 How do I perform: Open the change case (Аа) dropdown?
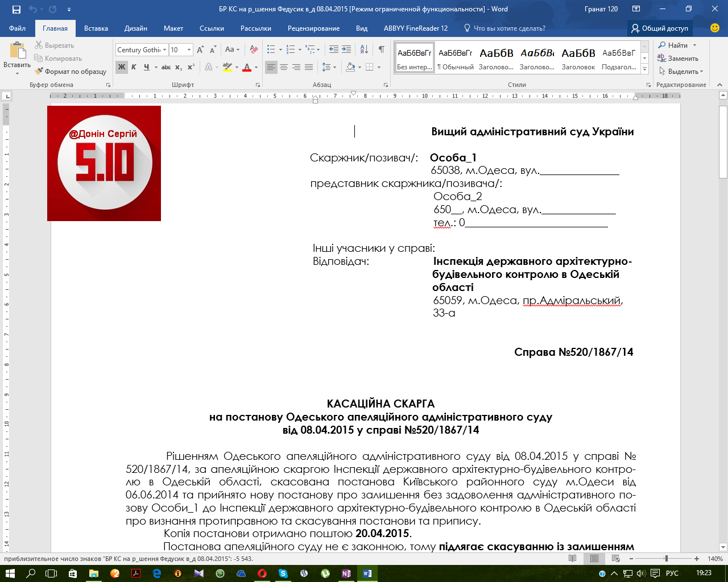233,50
